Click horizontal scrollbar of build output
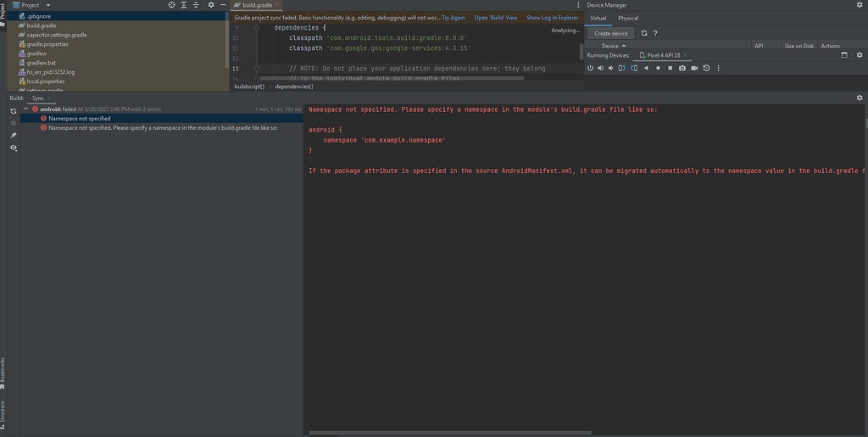This screenshot has height=437, width=868. 450,433
